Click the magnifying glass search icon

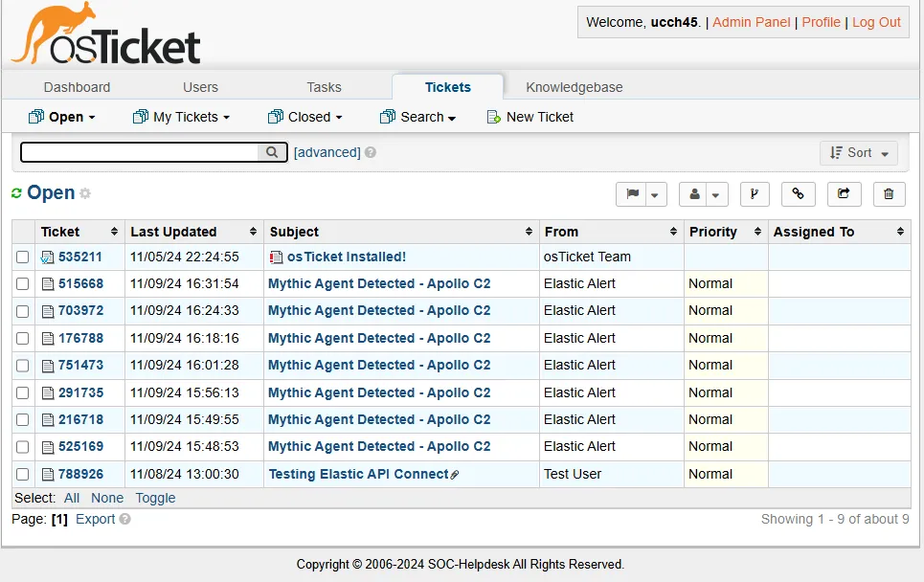(272, 151)
